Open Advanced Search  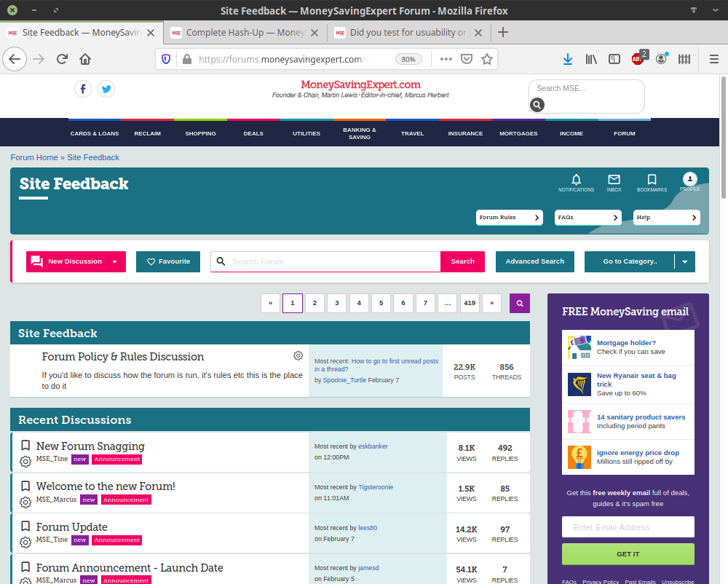[x=535, y=262]
